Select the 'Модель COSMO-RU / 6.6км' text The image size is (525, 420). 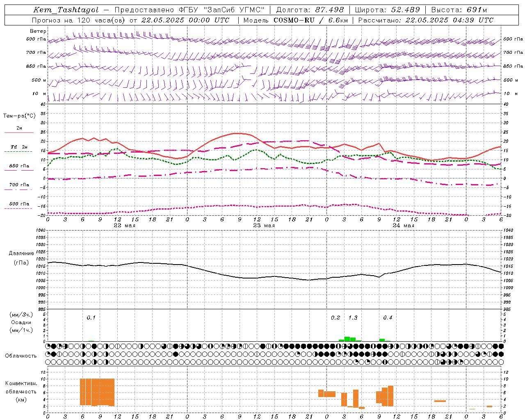pyautogui.click(x=296, y=20)
